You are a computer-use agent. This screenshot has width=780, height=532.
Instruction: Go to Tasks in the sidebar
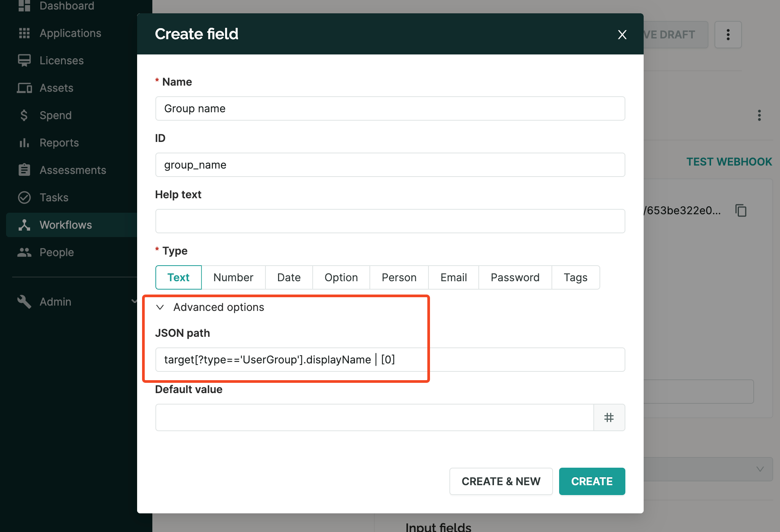(x=54, y=198)
